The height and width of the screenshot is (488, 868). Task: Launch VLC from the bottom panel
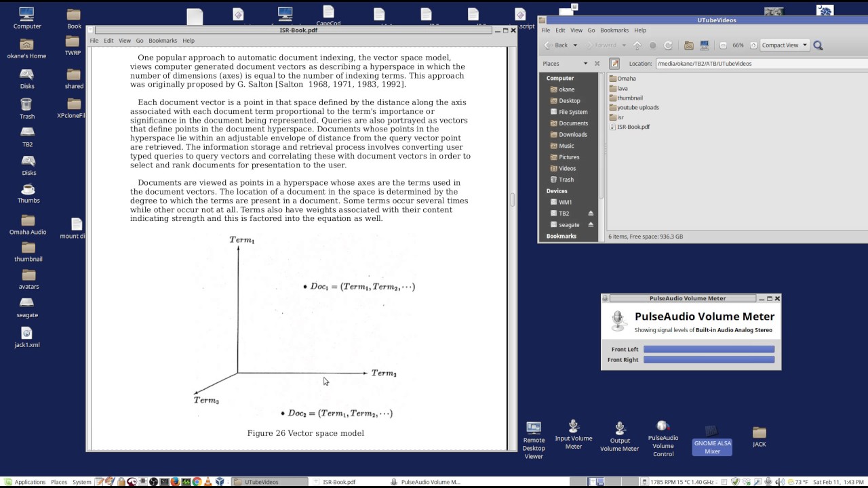pyautogui.click(x=208, y=482)
